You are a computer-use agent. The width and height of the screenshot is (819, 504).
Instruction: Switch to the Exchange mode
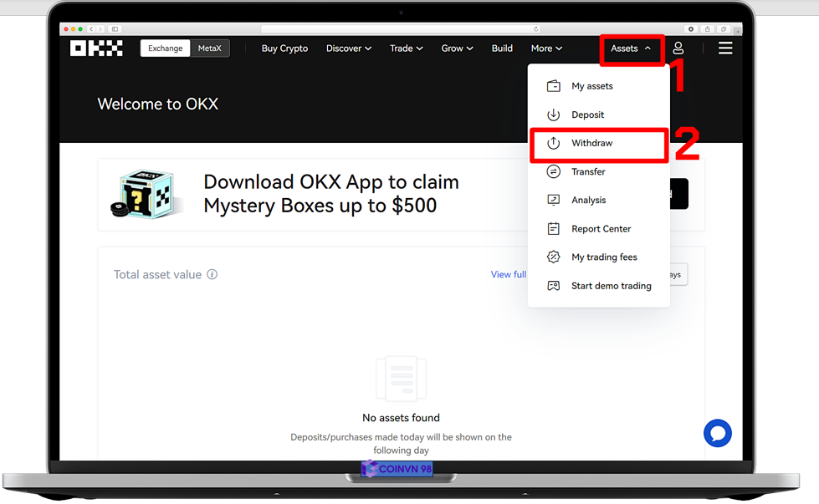click(165, 48)
